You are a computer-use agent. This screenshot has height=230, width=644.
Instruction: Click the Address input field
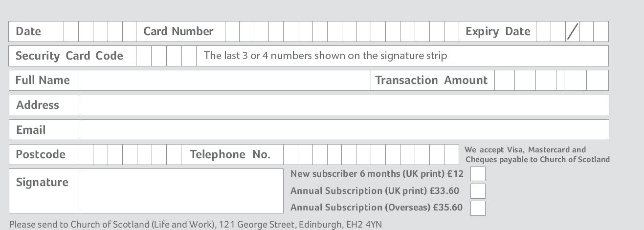click(x=344, y=105)
